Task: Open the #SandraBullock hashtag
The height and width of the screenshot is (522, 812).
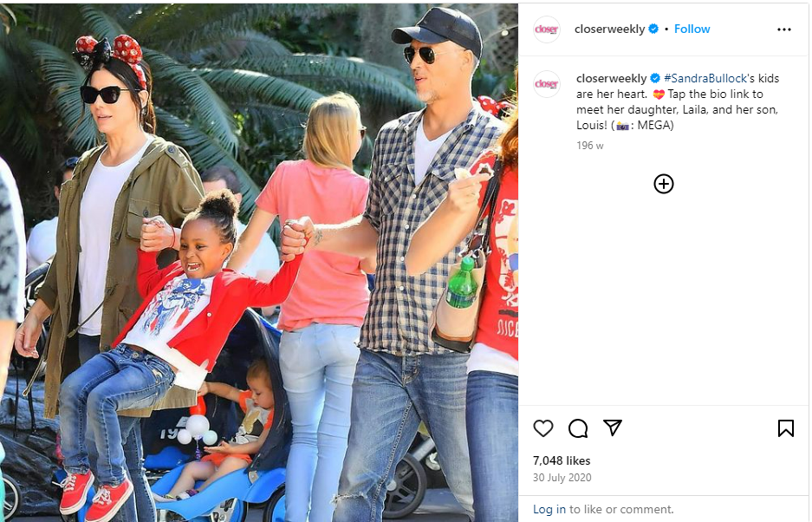Action: 705,78
